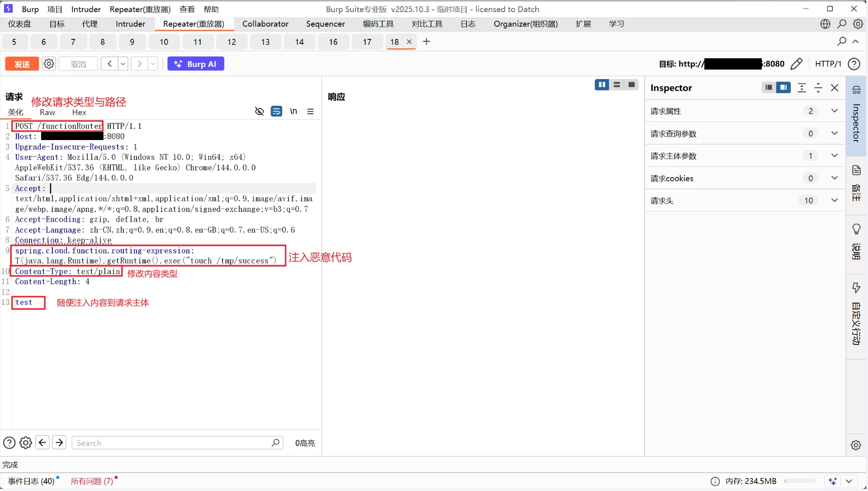
Task: Open request editor hamburger menu
Action: tap(311, 111)
